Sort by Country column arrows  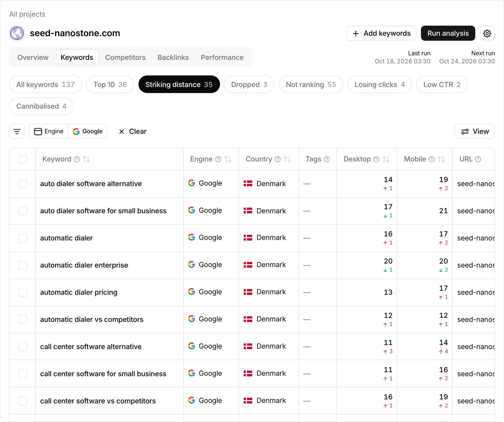click(x=287, y=159)
